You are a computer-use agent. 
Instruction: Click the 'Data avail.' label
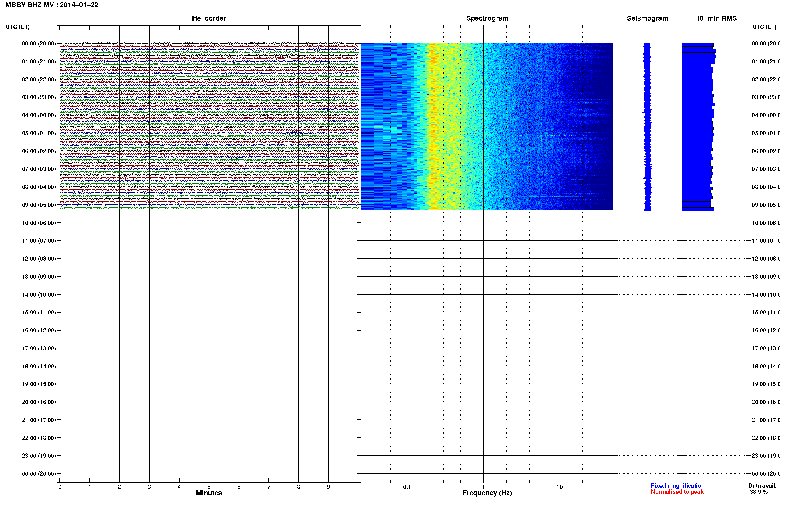coord(762,486)
